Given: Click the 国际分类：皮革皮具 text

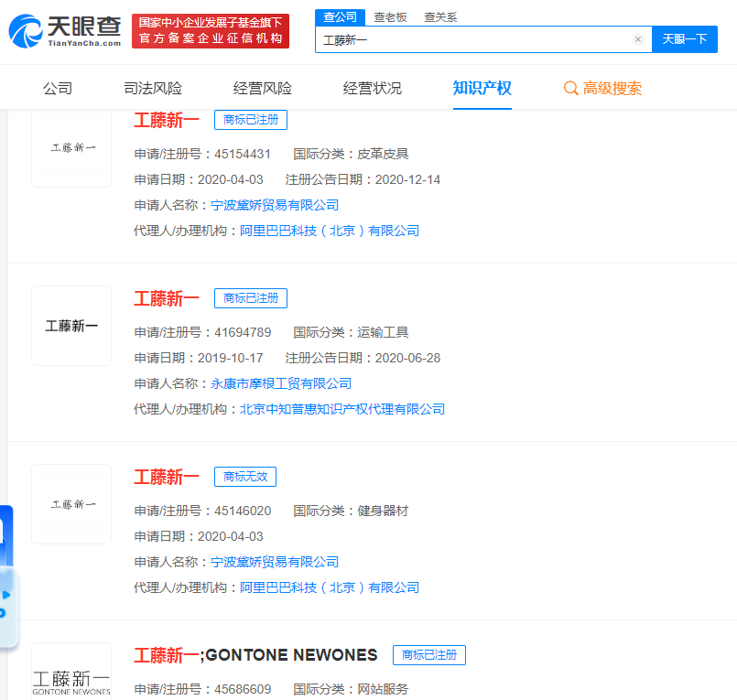Looking at the screenshot, I should coord(351,154).
